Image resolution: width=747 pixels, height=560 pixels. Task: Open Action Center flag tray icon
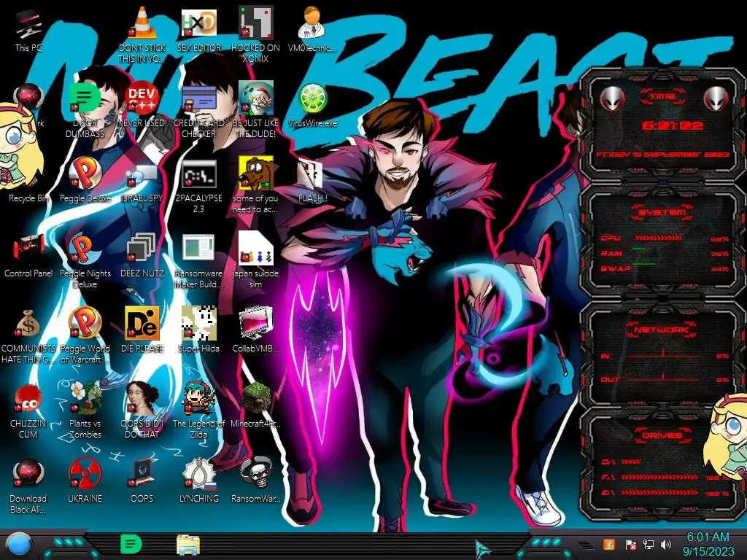(x=630, y=544)
